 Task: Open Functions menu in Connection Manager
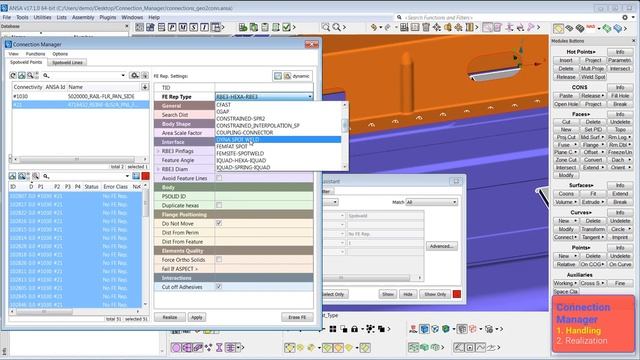tap(36, 54)
